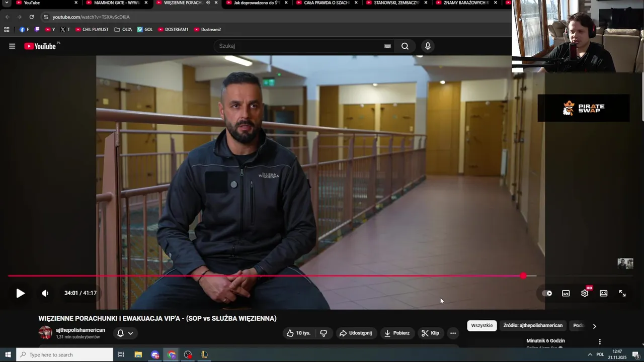Click the search magnifier button
This screenshot has height=362, width=644.
pos(405,46)
